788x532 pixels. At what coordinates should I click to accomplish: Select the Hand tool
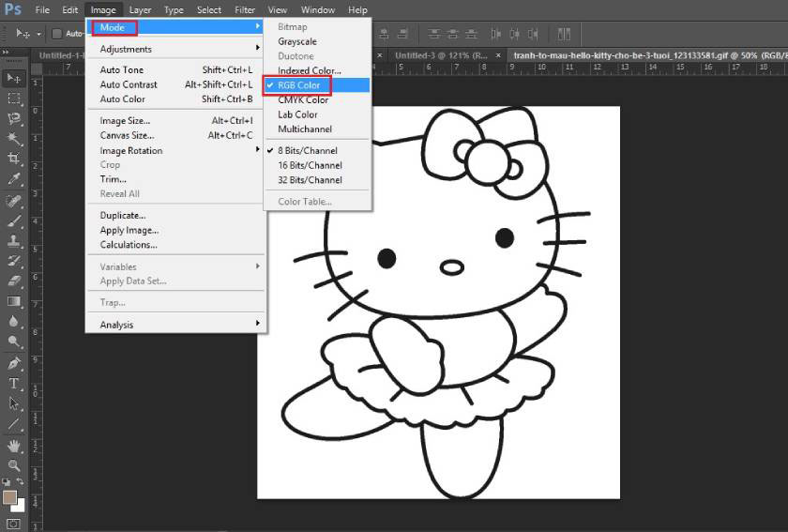[14, 445]
